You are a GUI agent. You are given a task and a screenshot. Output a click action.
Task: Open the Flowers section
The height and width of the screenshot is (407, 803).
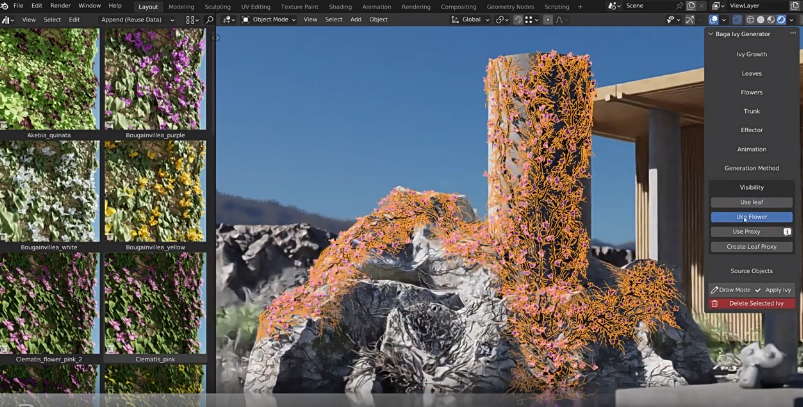point(751,92)
